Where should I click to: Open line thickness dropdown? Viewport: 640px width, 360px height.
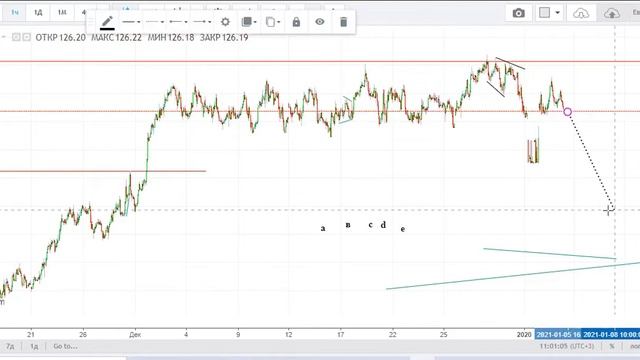point(131,22)
